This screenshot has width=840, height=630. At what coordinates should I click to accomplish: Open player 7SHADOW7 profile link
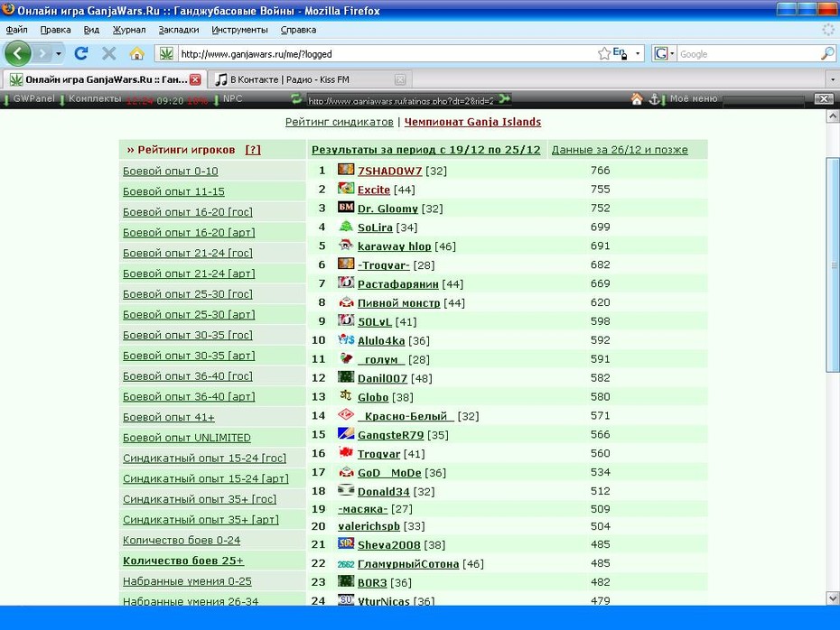[x=389, y=171]
